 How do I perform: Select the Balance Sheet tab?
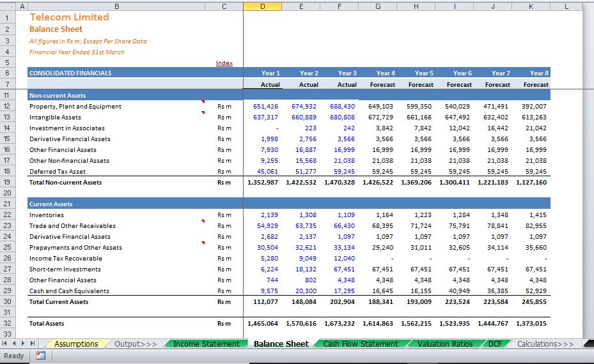pos(281,344)
